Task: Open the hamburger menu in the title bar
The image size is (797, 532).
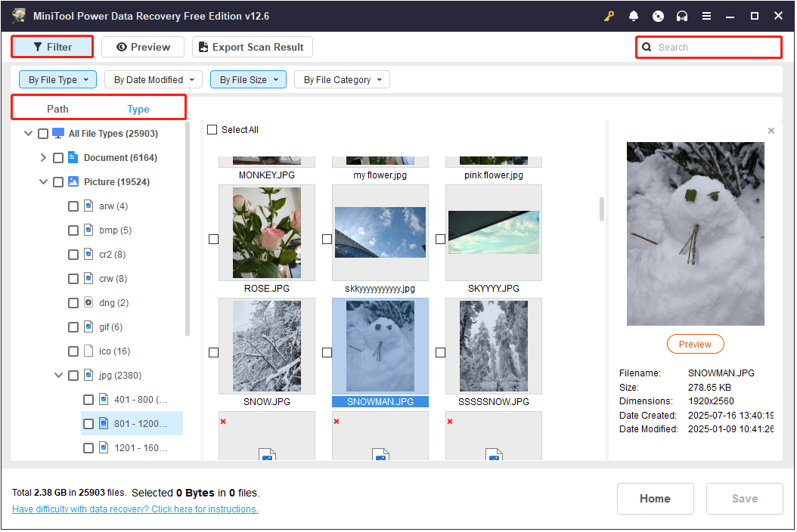Action: pos(707,15)
